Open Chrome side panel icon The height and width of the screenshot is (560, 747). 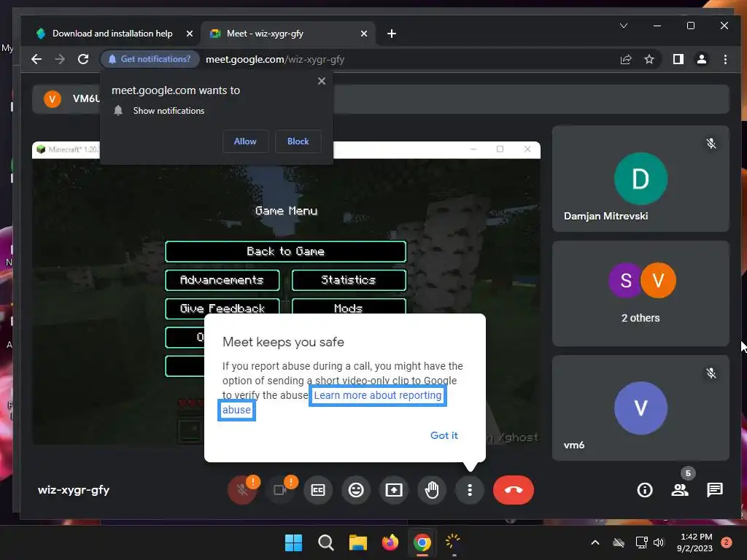678,59
